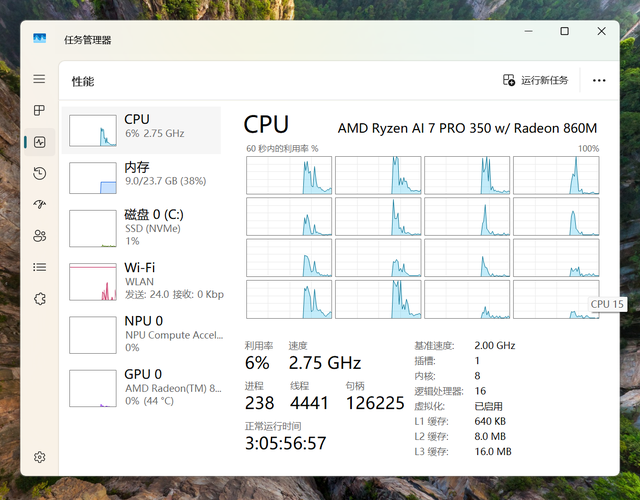Click the L2 cache 8.0 MB value
Screen dimensions: 640x500
click(x=490, y=436)
